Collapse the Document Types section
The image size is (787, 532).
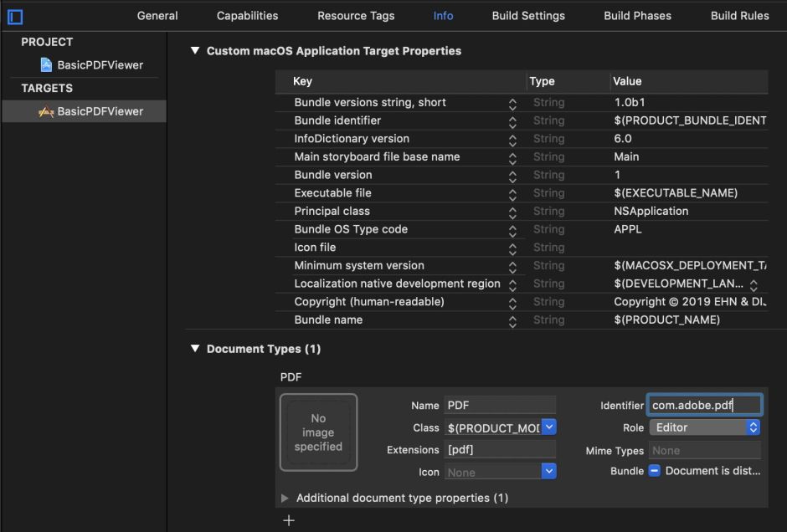click(195, 349)
